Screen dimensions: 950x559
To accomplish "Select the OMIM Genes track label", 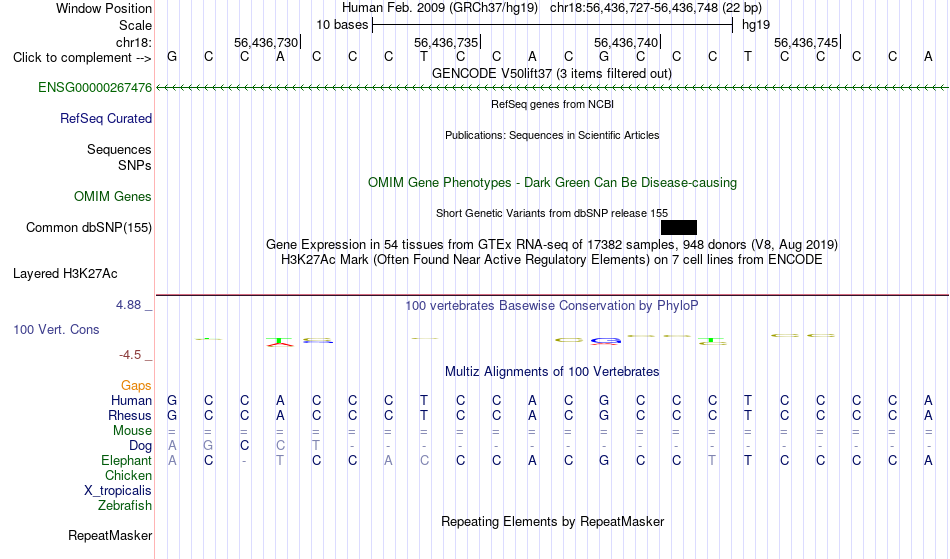I will (113, 197).
